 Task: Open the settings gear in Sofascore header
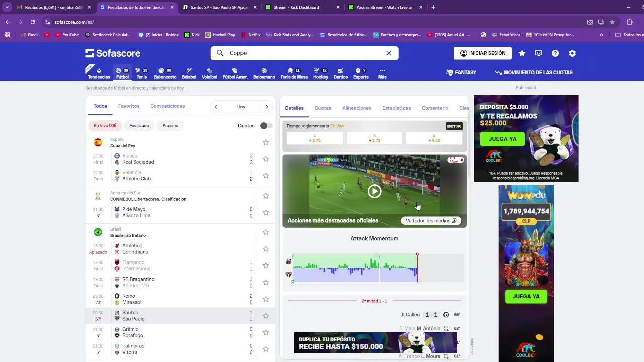coord(572,53)
